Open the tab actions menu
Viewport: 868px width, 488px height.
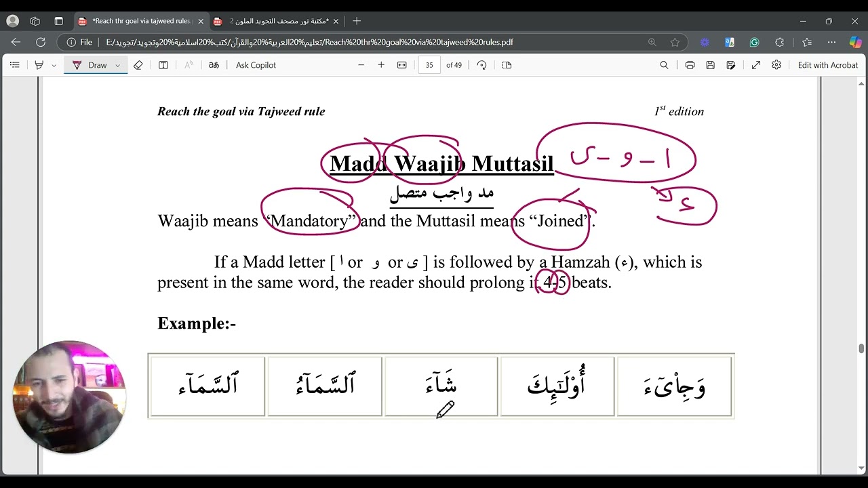tap(58, 21)
